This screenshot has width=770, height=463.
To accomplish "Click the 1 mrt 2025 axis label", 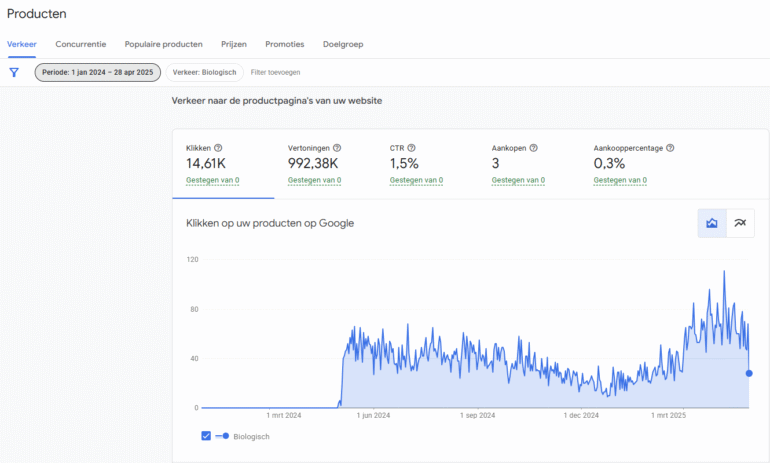I will [668, 415].
